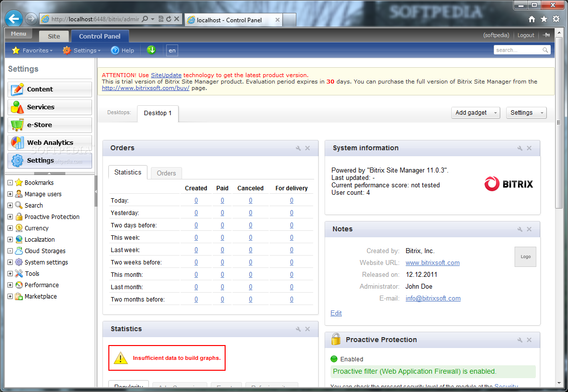Image resolution: width=568 pixels, height=392 pixels.
Task: Select the Settings section button in sidebar
Action: coord(49,160)
